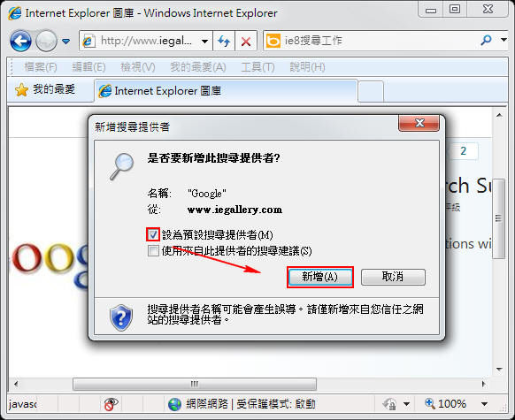Click the popup blocker status bar icon
Screen dimensions: 515x420
pos(111,404)
